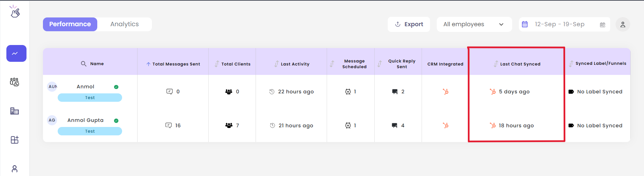
Task: Click the '5 days ago' sync cell
Action: tap(514, 92)
